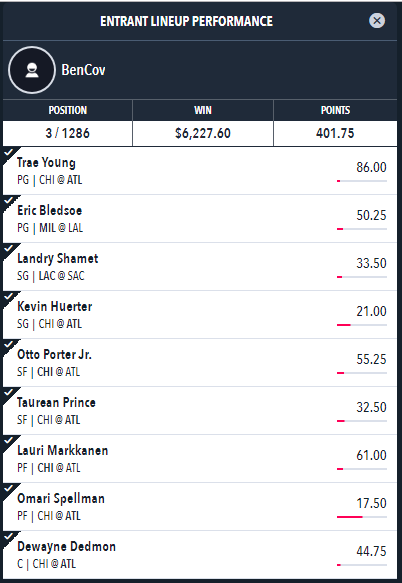Click the WIN column header
This screenshot has height=583, width=402.
click(x=203, y=110)
